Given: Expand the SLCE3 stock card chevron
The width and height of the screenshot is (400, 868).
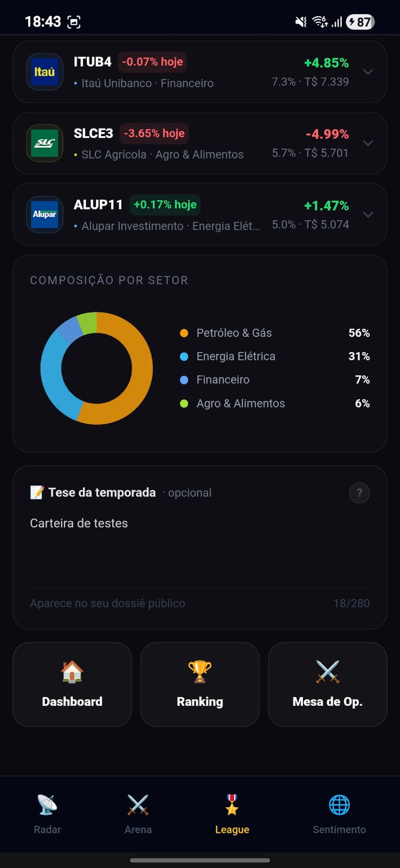Looking at the screenshot, I should coord(368,143).
